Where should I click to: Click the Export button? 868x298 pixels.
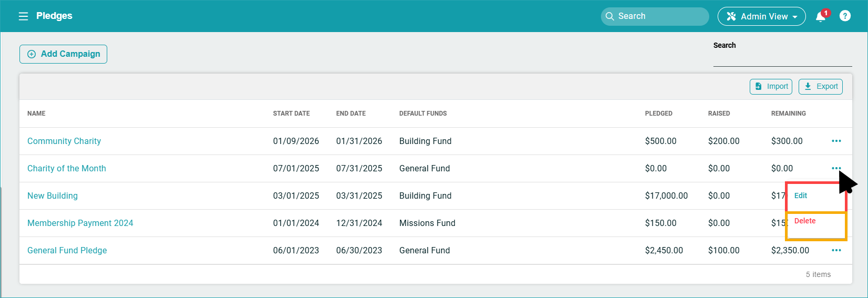tap(820, 87)
